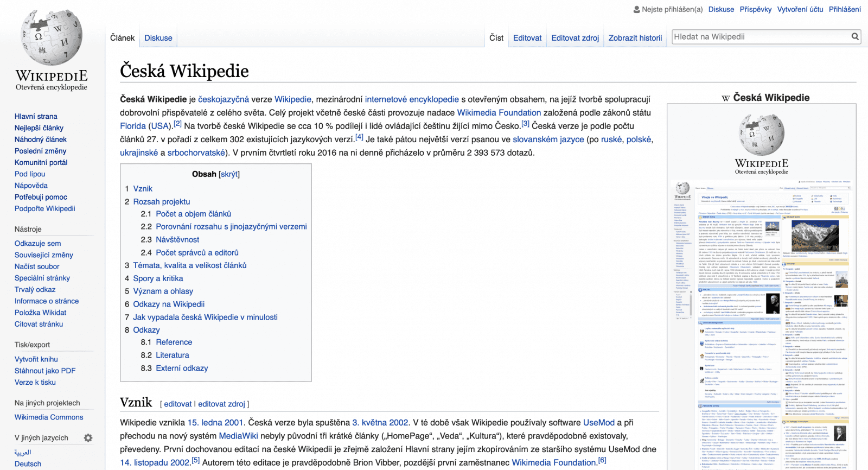Click Podpořte Wikipedii donation link

pyautogui.click(x=45, y=208)
